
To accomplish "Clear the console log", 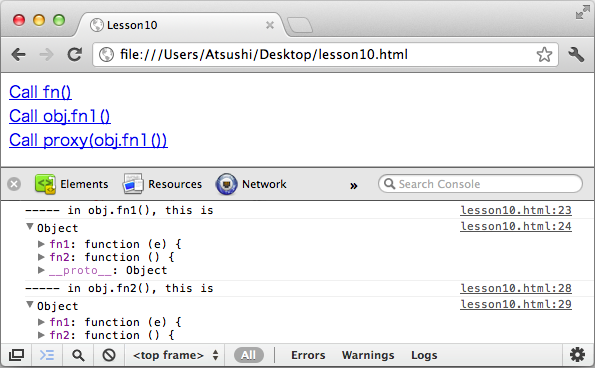I will coord(109,355).
